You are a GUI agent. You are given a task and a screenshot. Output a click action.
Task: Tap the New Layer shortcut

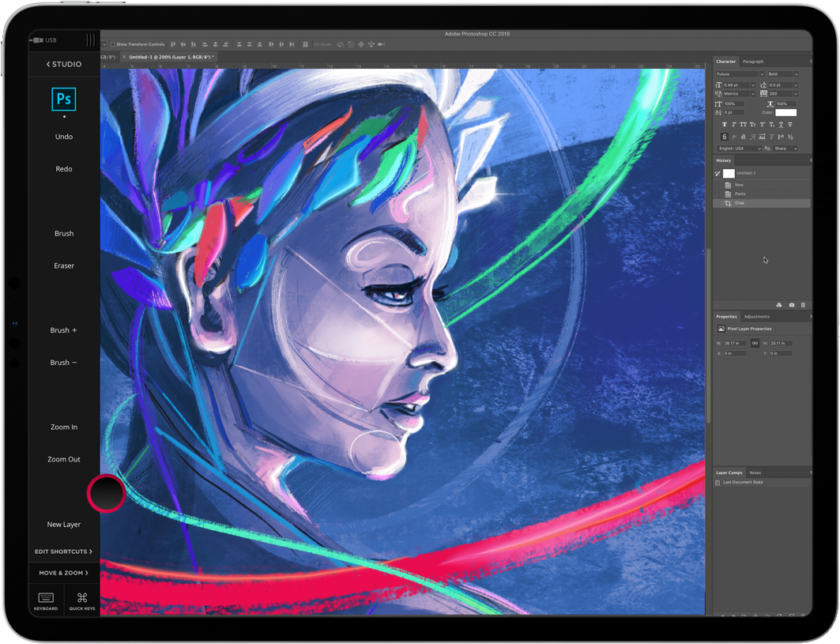click(x=64, y=524)
